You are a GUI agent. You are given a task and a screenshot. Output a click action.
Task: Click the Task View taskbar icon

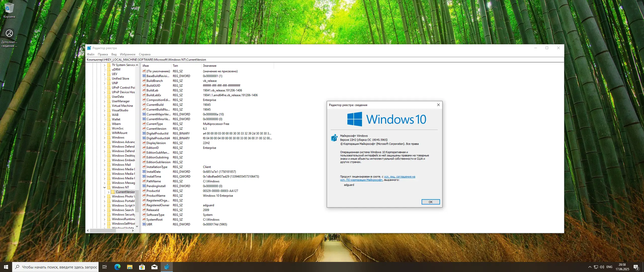coord(105,267)
